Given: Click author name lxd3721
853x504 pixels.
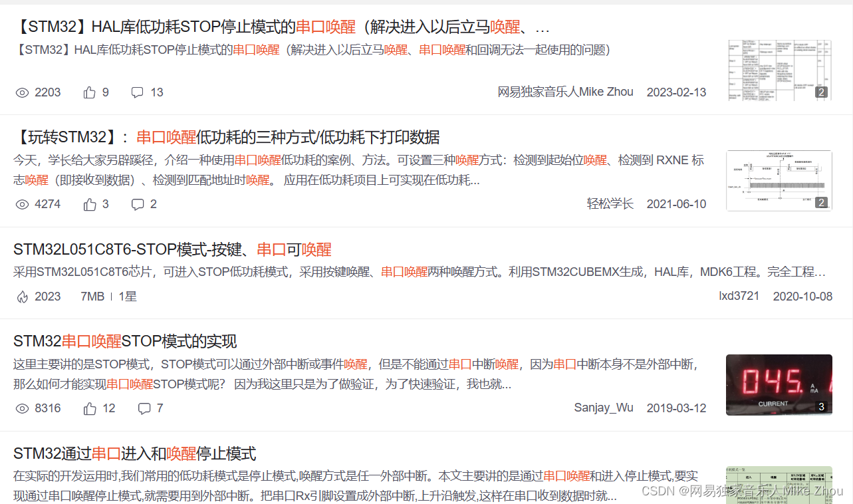Looking at the screenshot, I should point(739,297).
